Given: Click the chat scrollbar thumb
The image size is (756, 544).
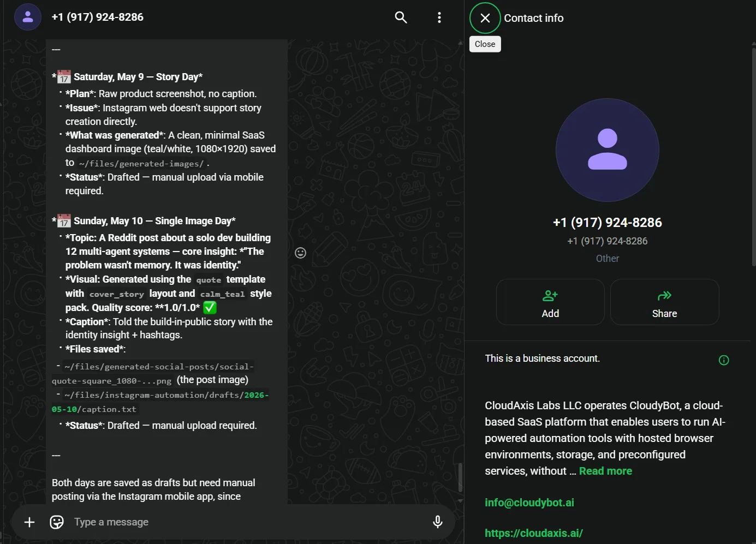Looking at the screenshot, I should (460, 477).
